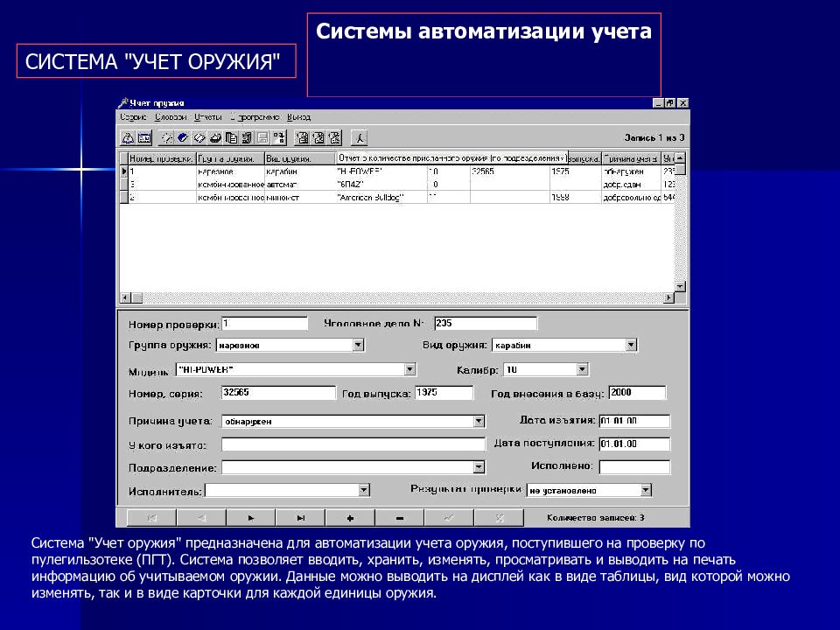Open the Сервис menu
The image size is (840, 630).
[x=133, y=117]
